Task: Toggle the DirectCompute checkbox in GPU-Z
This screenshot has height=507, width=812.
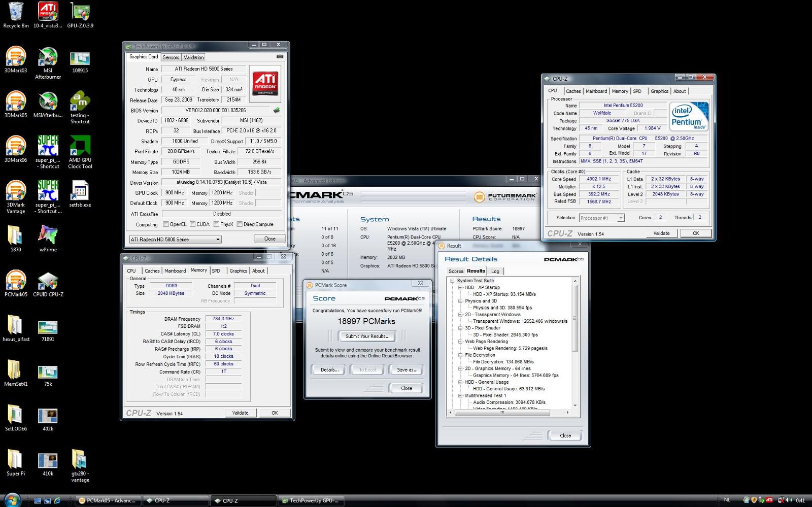Action: pos(240,224)
